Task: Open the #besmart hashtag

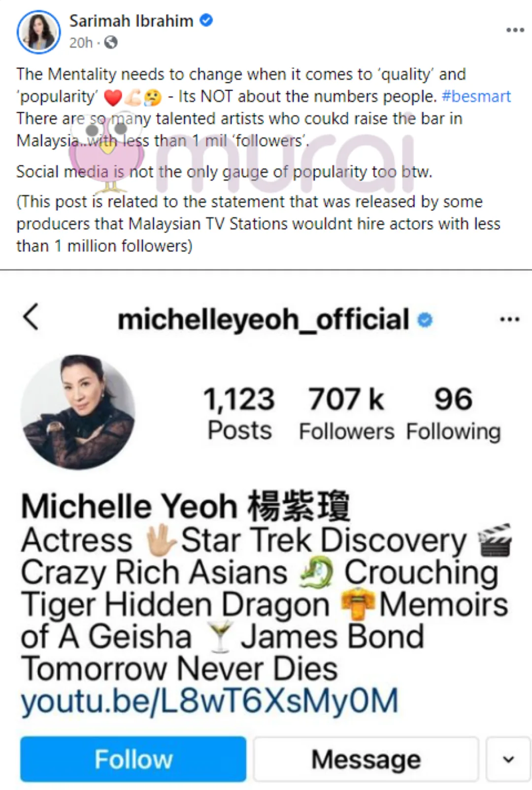Action: pos(476,96)
